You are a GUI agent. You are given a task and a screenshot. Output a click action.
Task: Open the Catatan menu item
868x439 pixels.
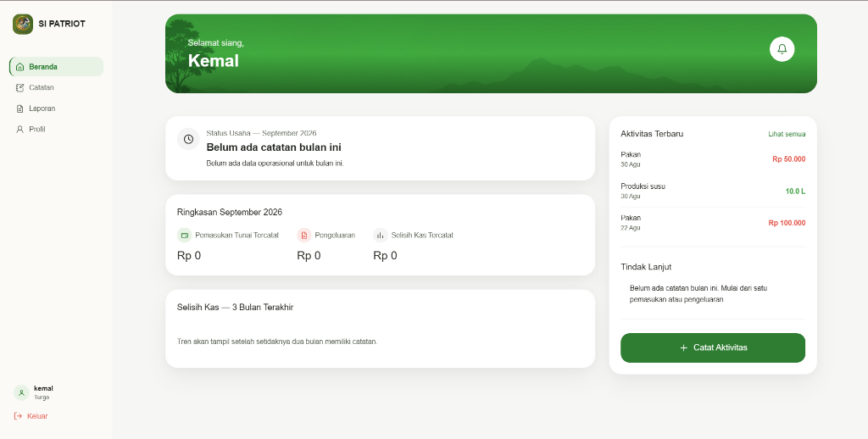click(x=57, y=87)
